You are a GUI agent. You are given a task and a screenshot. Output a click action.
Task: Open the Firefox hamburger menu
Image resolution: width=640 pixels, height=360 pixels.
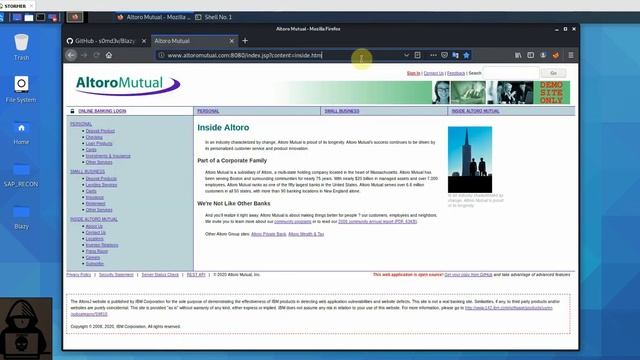pos(571,55)
